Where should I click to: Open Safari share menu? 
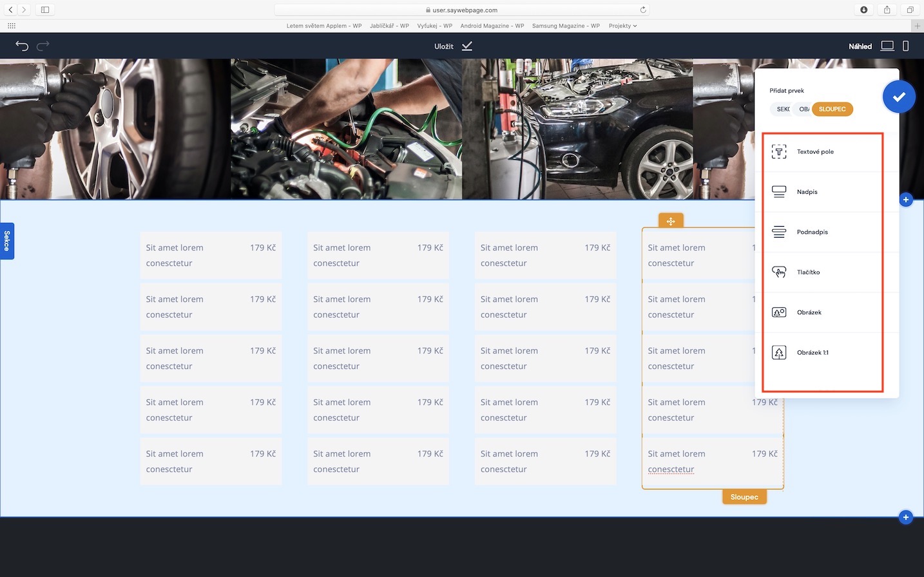887,10
